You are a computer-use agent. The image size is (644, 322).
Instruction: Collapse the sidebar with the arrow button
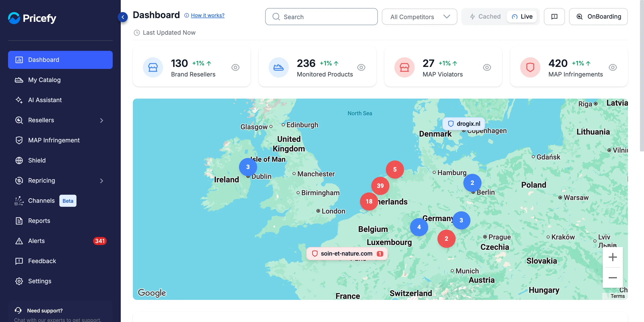[x=123, y=17]
